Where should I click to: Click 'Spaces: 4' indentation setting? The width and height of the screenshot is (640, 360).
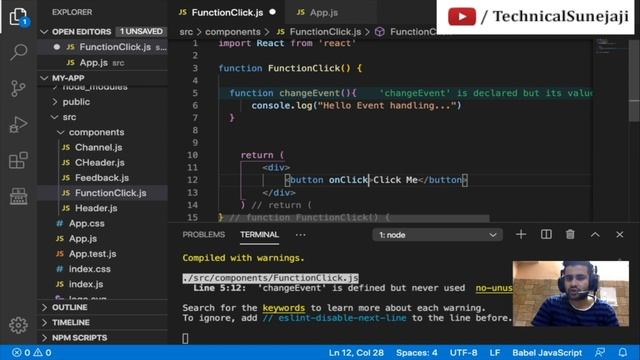pyautogui.click(x=416, y=352)
